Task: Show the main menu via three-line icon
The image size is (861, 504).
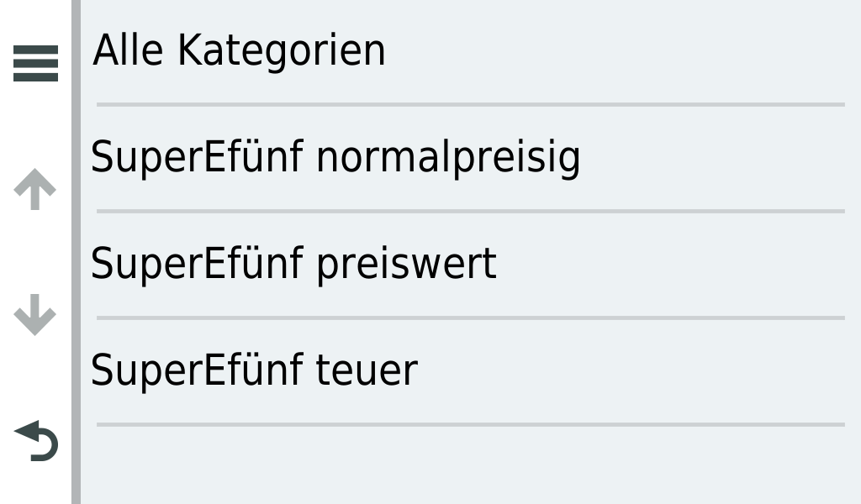Action: coord(36,64)
